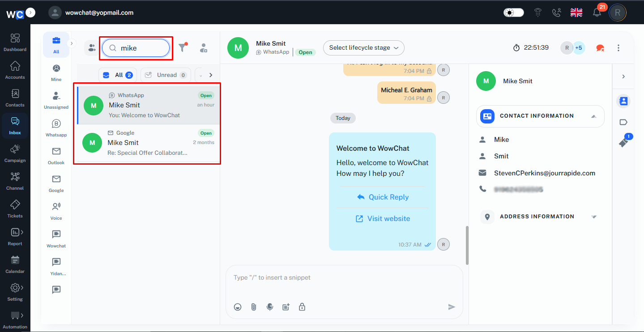Send the message with the arrow icon
This screenshot has height=332, width=644.
(x=452, y=307)
